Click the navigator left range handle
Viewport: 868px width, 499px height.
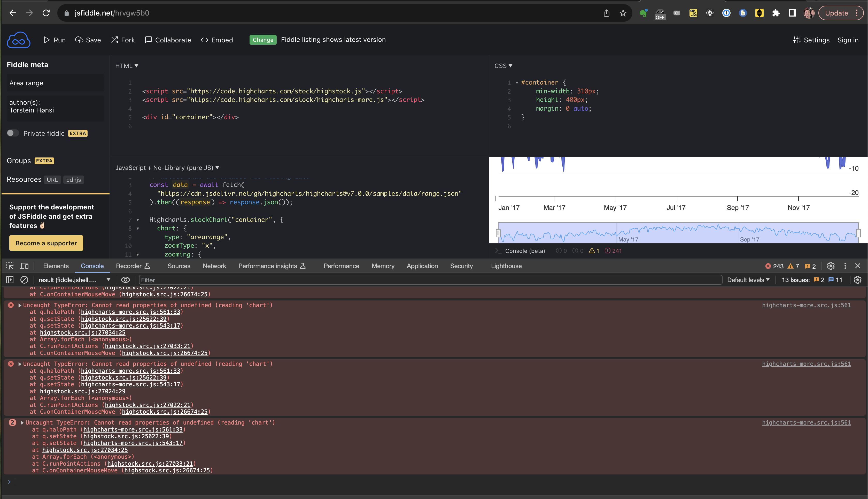coord(498,233)
